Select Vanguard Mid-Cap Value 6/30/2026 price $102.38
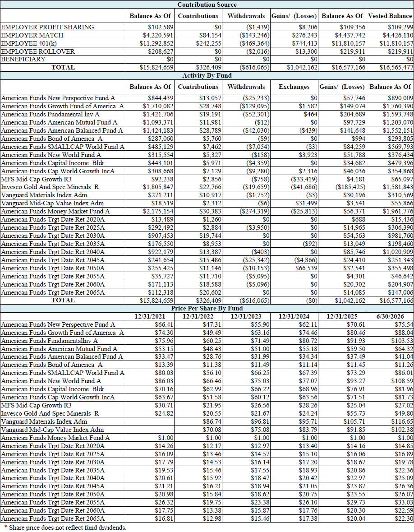414x532 pixels. (x=402, y=430)
